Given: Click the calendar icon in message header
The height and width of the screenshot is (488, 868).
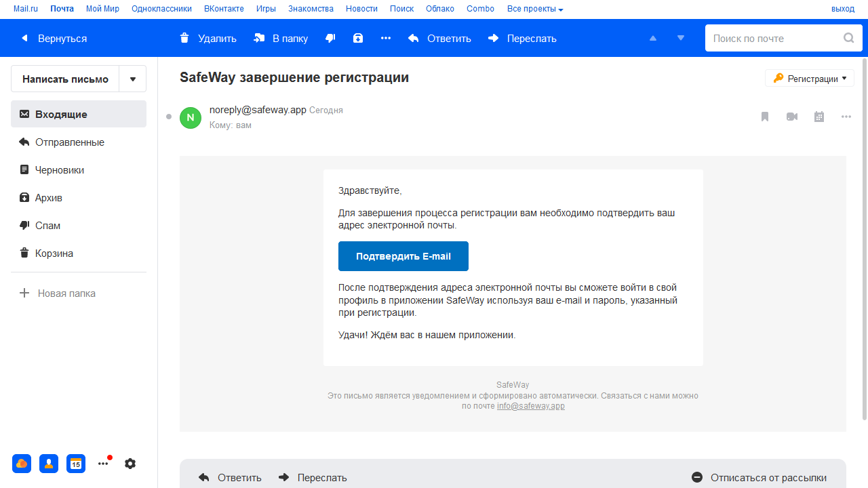Looking at the screenshot, I should (x=819, y=117).
